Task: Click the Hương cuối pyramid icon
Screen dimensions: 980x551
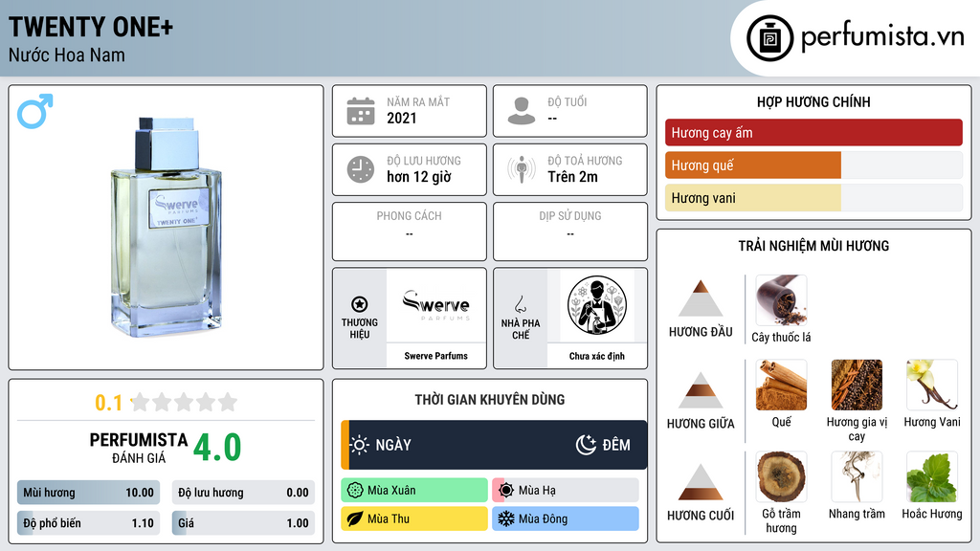Action: click(x=701, y=482)
